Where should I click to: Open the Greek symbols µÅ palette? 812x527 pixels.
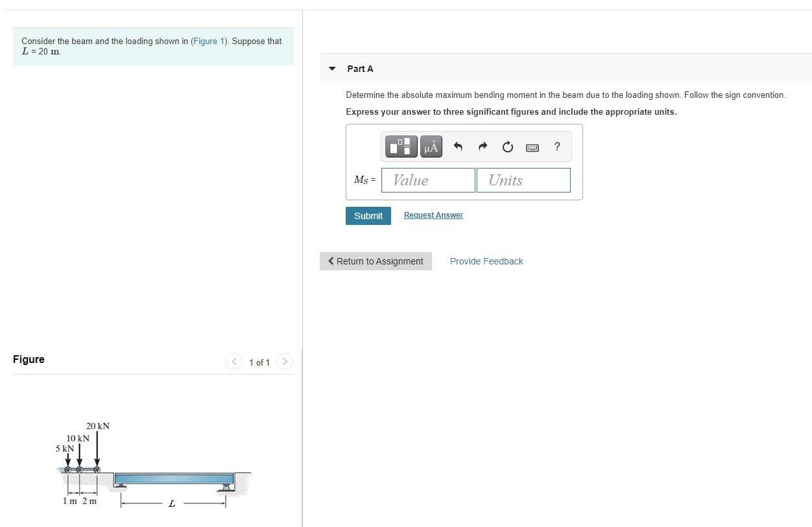click(431, 147)
